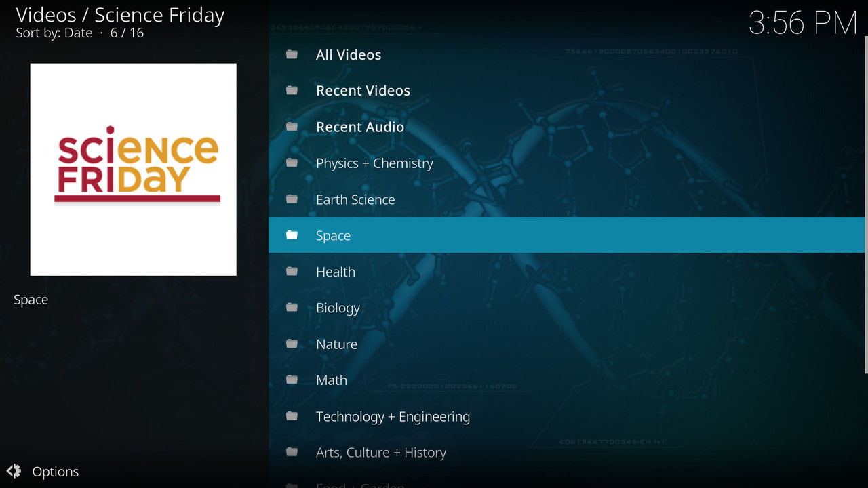Viewport: 868px width, 488px height.
Task: Open the All Videos list
Action: pos(349,55)
